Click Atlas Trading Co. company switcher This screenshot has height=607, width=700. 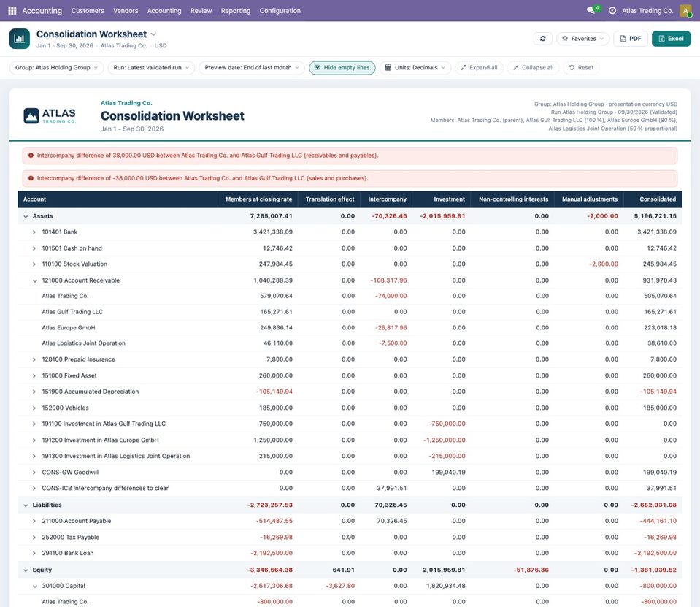[647, 11]
